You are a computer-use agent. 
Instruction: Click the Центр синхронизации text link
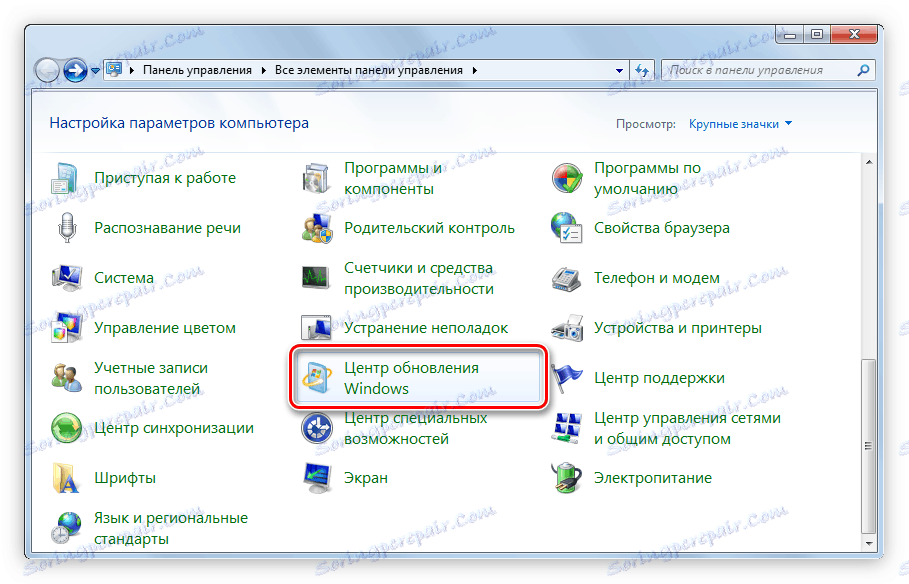click(x=174, y=428)
